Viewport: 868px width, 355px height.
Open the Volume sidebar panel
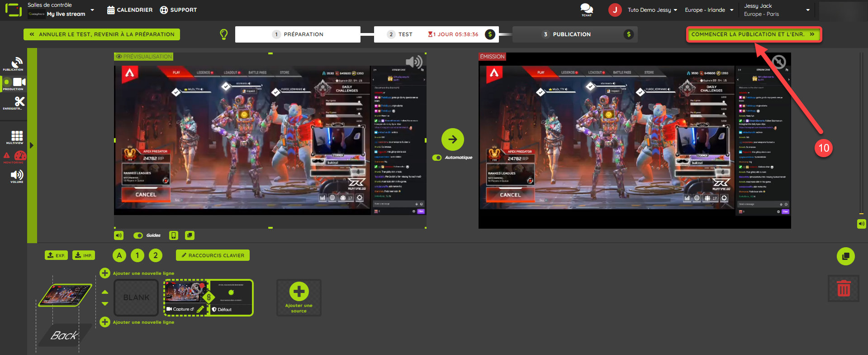(17, 176)
